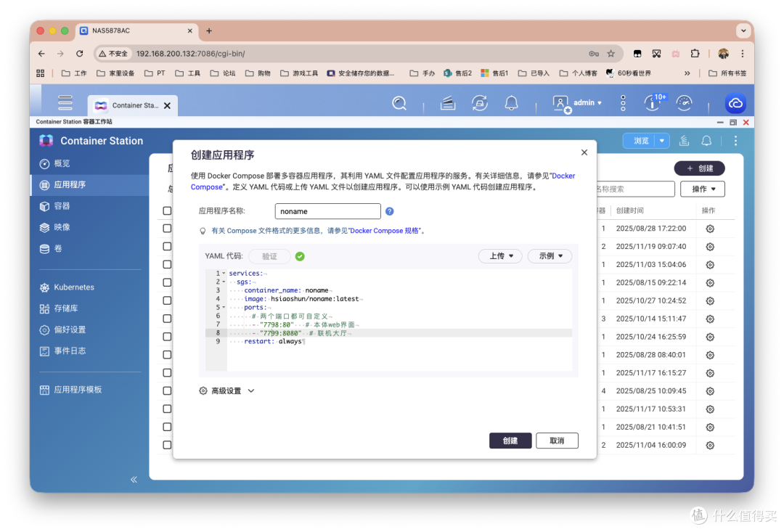Screen dimensions: 784x532
Task: Open the three-dot more options in QTS toolbar
Action: (x=623, y=103)
